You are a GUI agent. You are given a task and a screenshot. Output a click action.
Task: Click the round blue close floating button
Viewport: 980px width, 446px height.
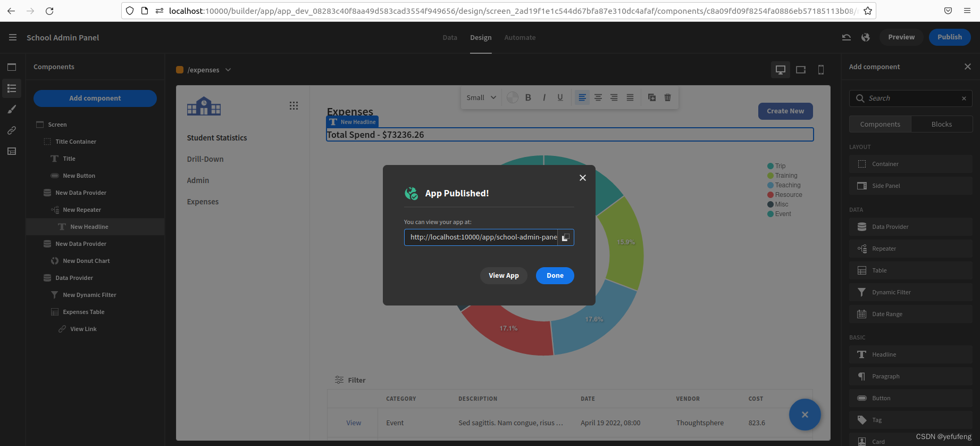(805, 415)
